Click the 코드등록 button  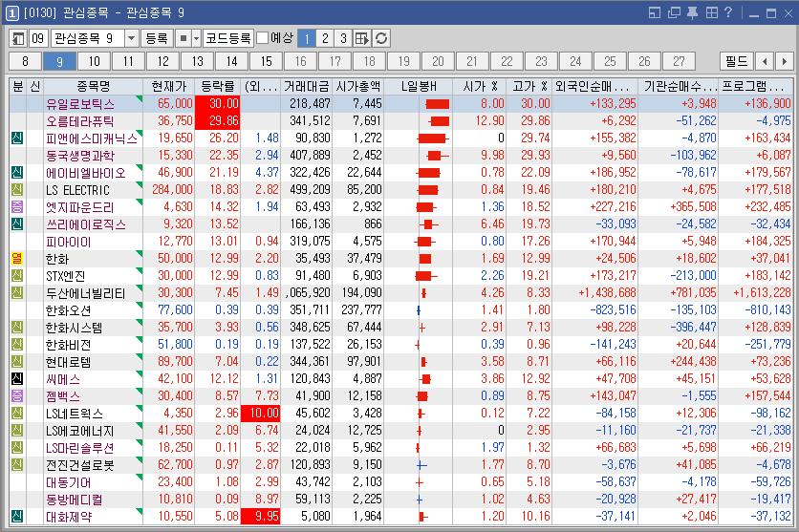point(228,38)
